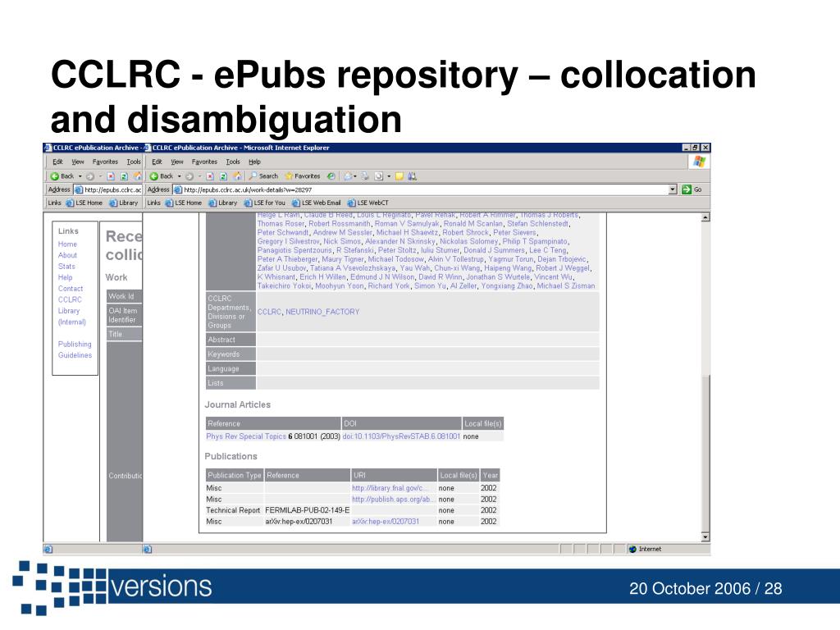Open the LSE WebCT link in the Links bar

click(x=368, y=203)
